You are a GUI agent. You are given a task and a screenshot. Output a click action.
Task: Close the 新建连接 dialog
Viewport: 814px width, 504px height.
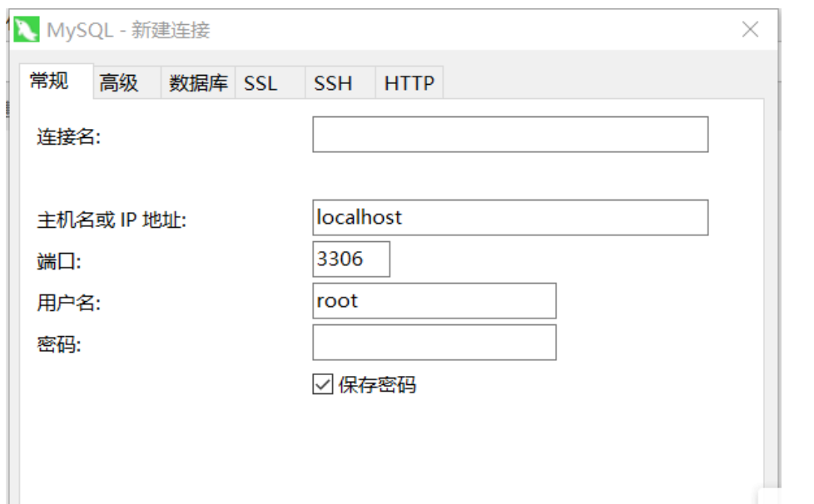coord(750,28)
